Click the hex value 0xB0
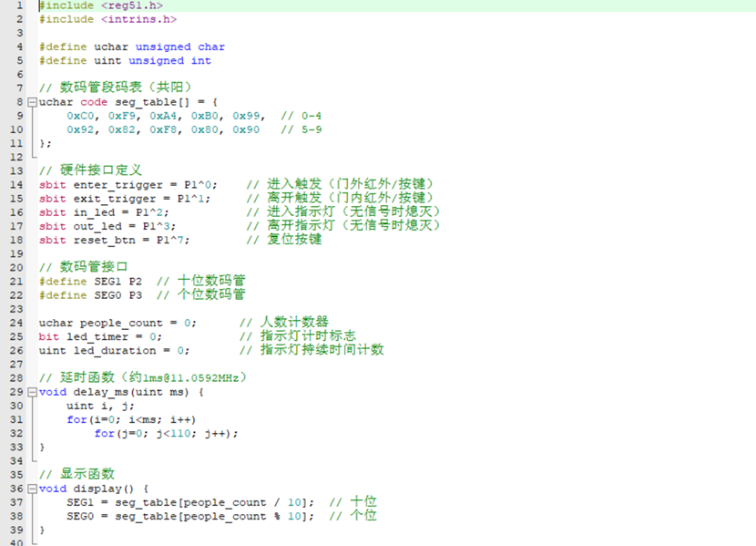 (x=204, y=116)
